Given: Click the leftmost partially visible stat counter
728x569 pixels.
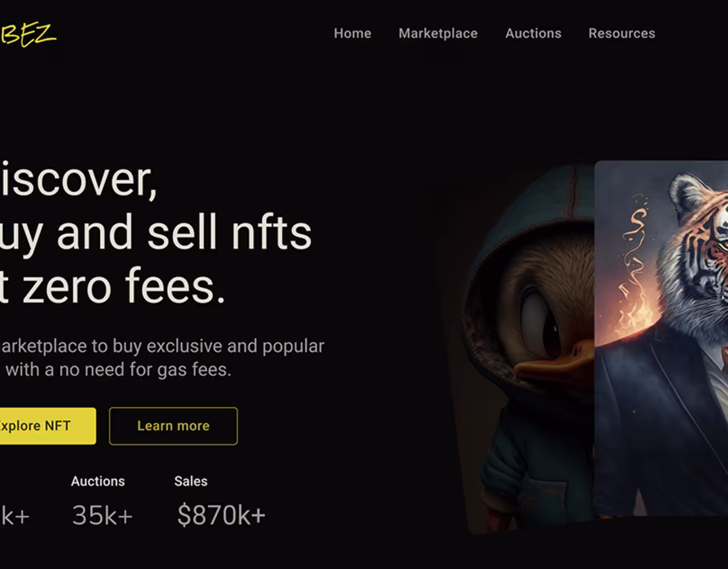Looking at the screenshot, I should [13, 515].
